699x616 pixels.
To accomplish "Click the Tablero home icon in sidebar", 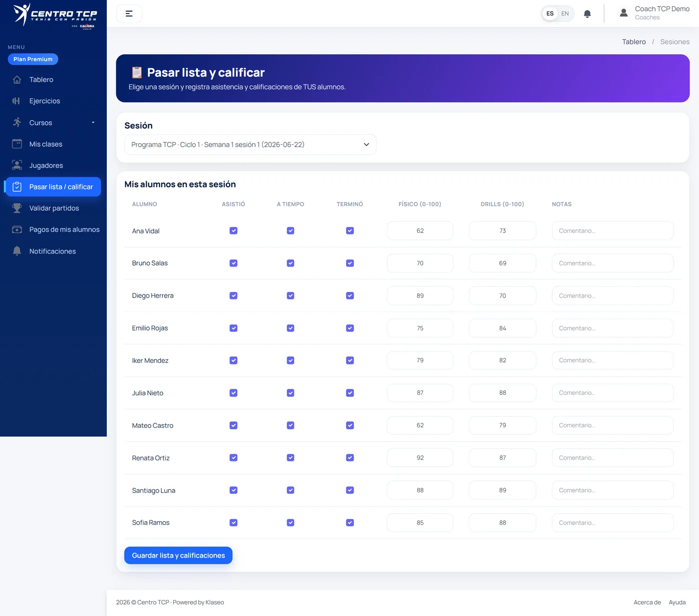I will (x=17, y=80).
